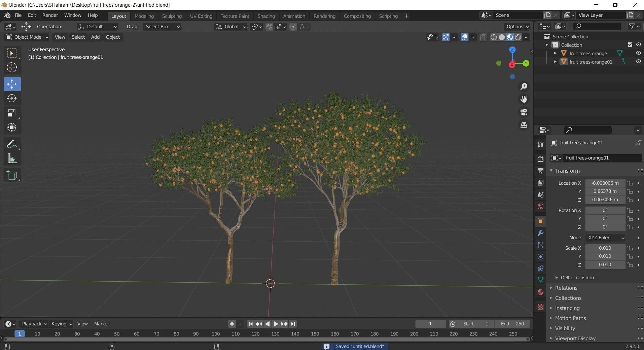Screen dimensions: 644x350
Task: Open Scene properties tab
Action: (540, 195)
